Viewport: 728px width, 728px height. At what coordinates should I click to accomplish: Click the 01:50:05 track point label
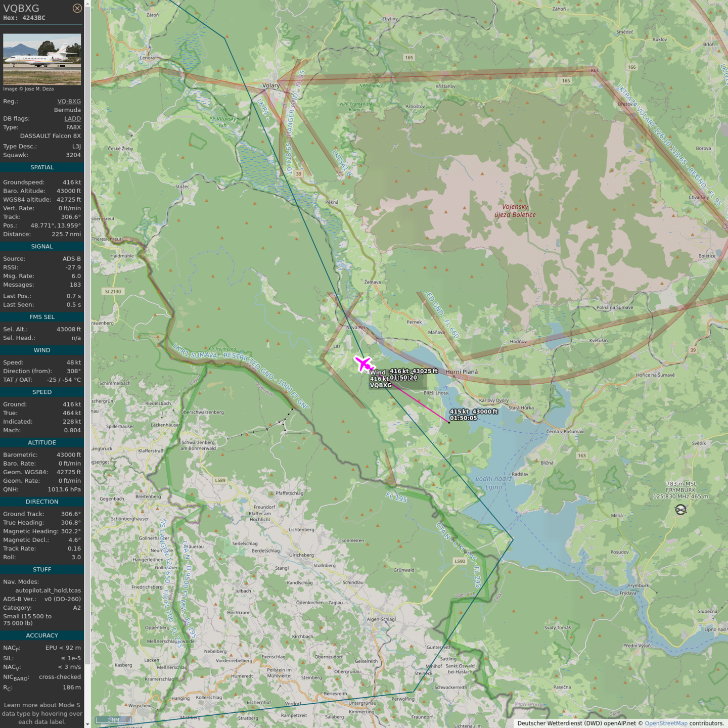pos(463,418)
